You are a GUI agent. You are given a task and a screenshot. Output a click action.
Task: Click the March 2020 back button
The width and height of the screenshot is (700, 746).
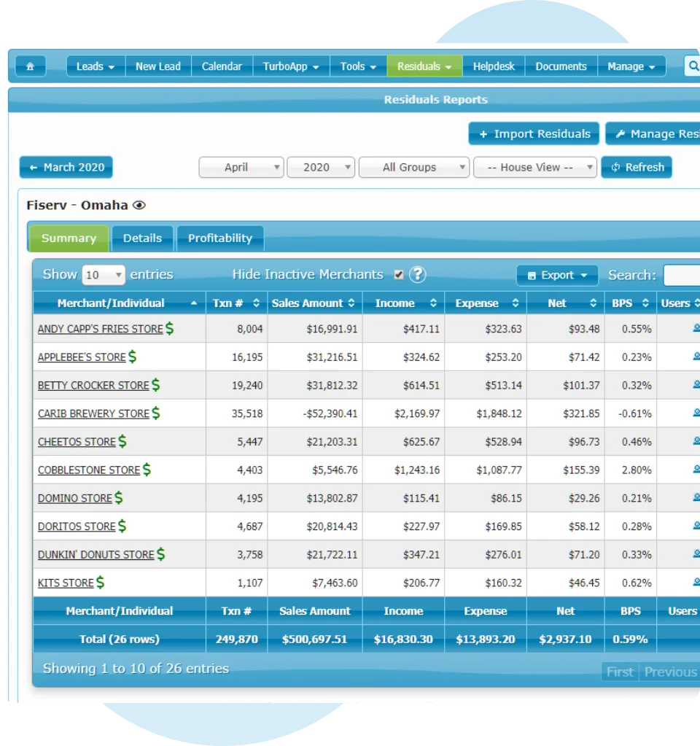pyautogui.click(x=66, y=167)
